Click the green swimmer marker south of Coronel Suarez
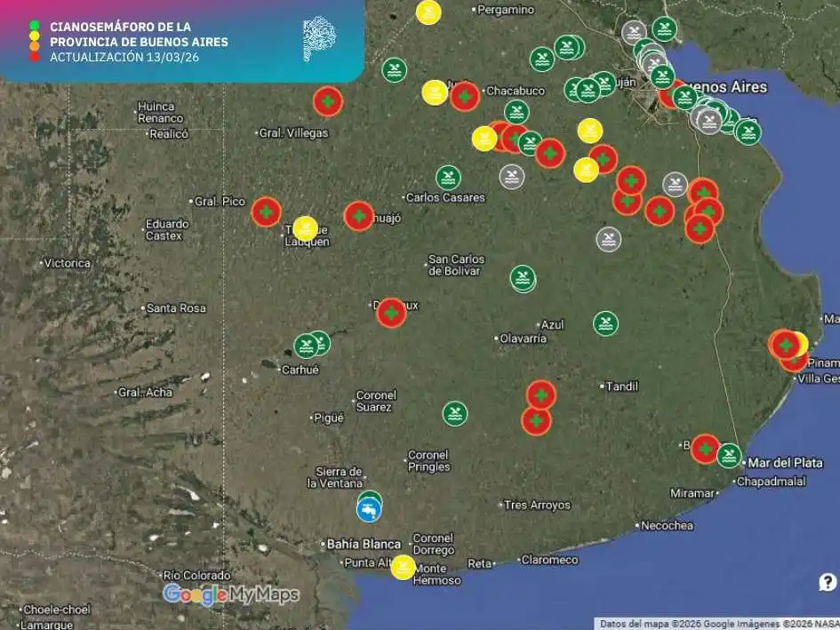The image size is (840, 630). [x=455, y=414]
